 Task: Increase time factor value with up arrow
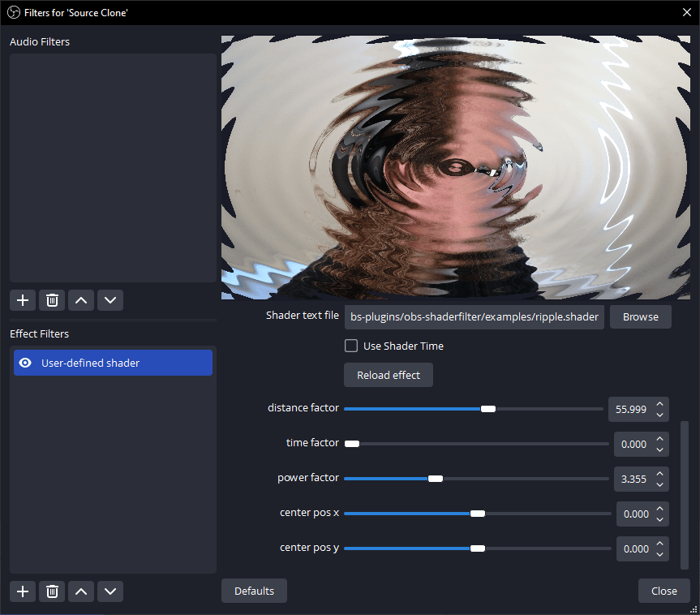click(659, 439)
